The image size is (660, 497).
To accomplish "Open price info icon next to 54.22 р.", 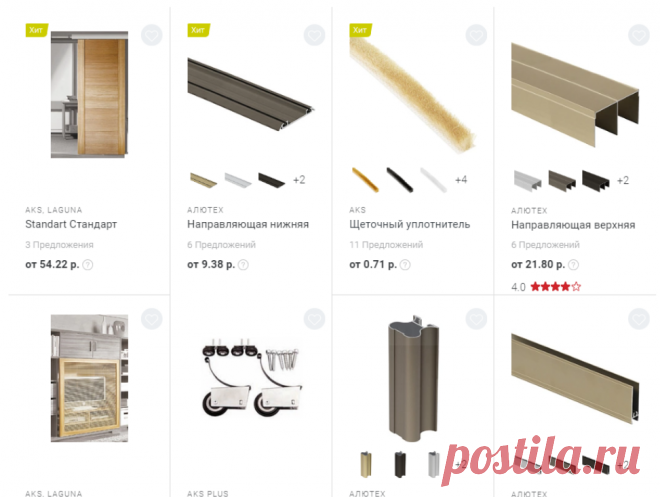I will coord(88,265).
